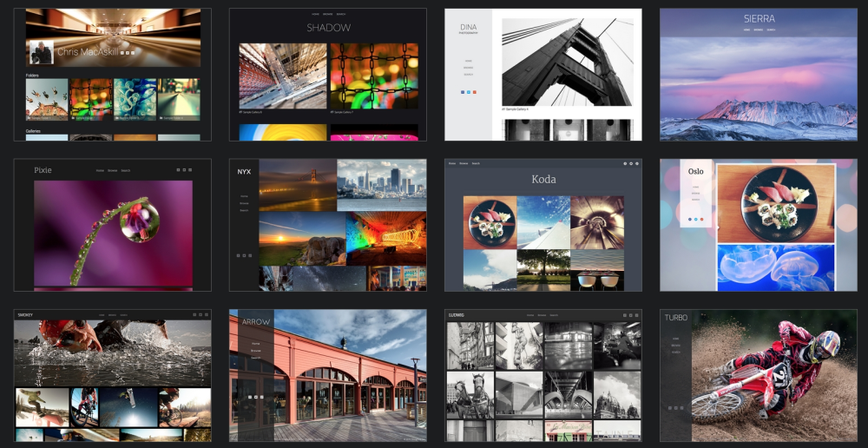Click Browse in the Pixie preview menu

click(x=112, y=170)
